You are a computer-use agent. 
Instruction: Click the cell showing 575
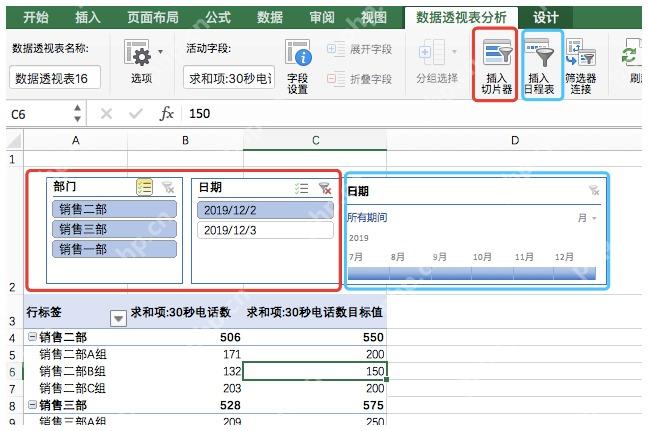315,405
